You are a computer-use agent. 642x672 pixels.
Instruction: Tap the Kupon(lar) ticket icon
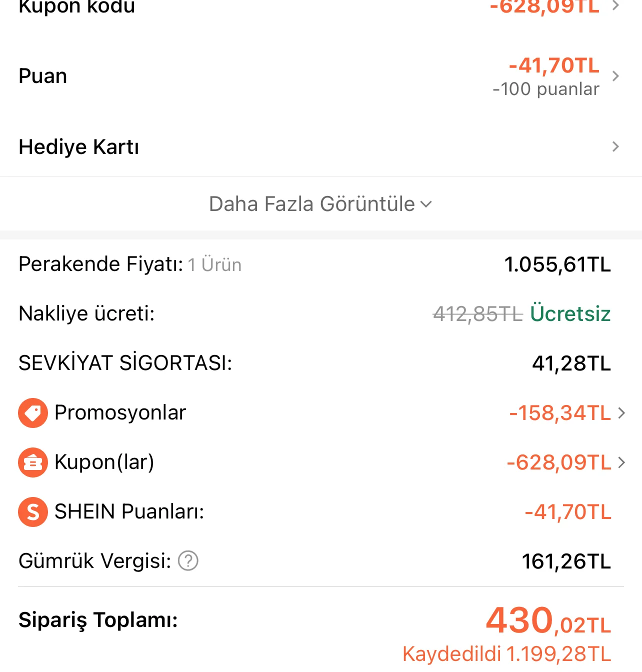(33, 462)
